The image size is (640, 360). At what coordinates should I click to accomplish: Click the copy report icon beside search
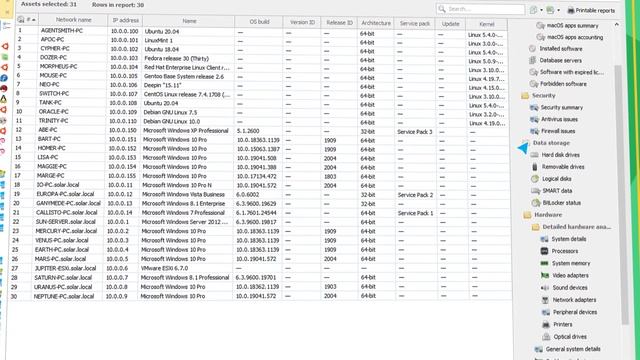tap(533, 10)
